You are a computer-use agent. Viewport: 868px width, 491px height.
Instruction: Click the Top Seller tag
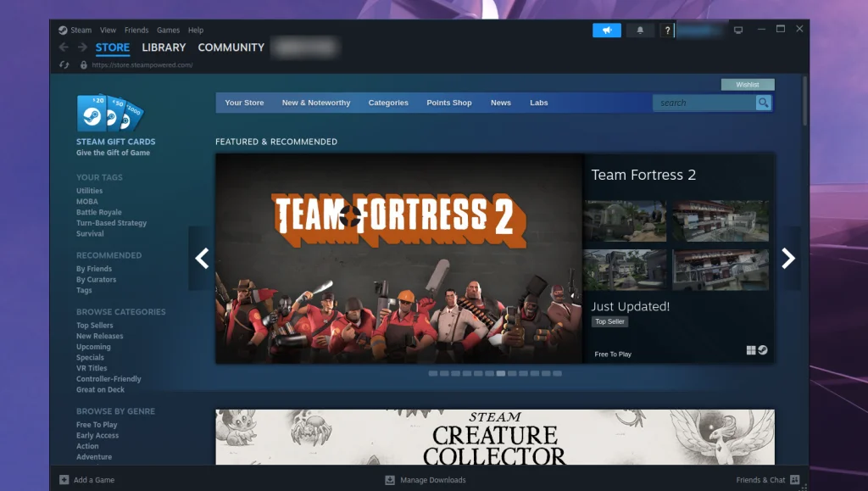[609, 321]
